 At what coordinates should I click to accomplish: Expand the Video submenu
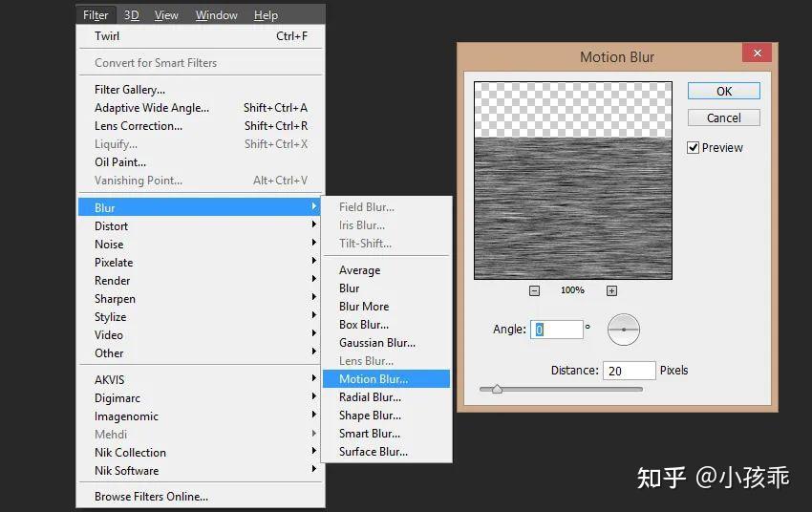[x=201, y=334]
